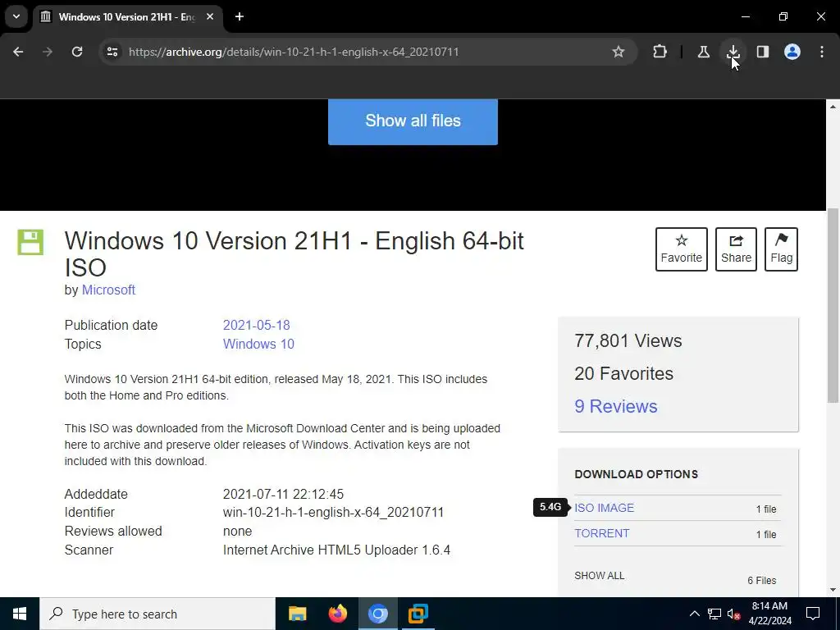This screenshot has height=630, width=840.
Task: Open the Chrome profile avatar
Action: (792, 52)
